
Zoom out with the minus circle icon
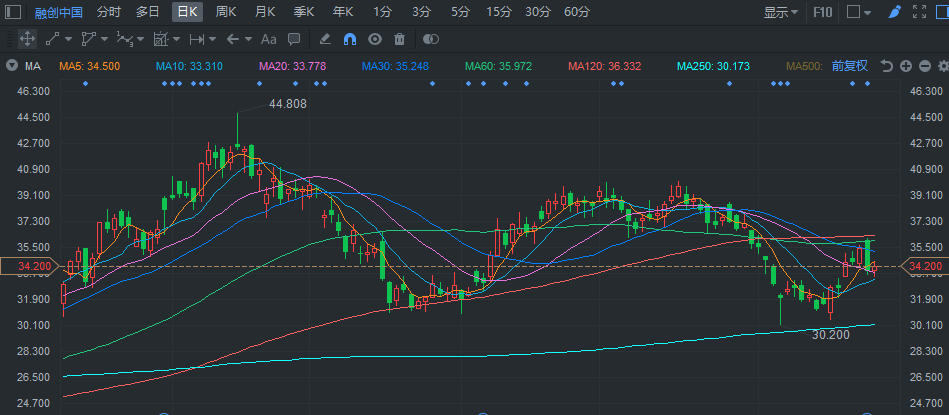click(x=924, y=66)
